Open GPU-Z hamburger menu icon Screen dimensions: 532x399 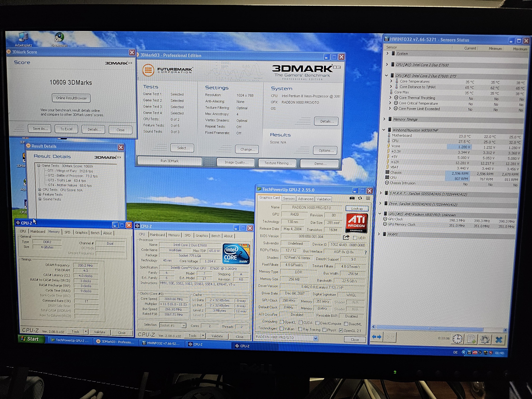click(x=368, y=198)
